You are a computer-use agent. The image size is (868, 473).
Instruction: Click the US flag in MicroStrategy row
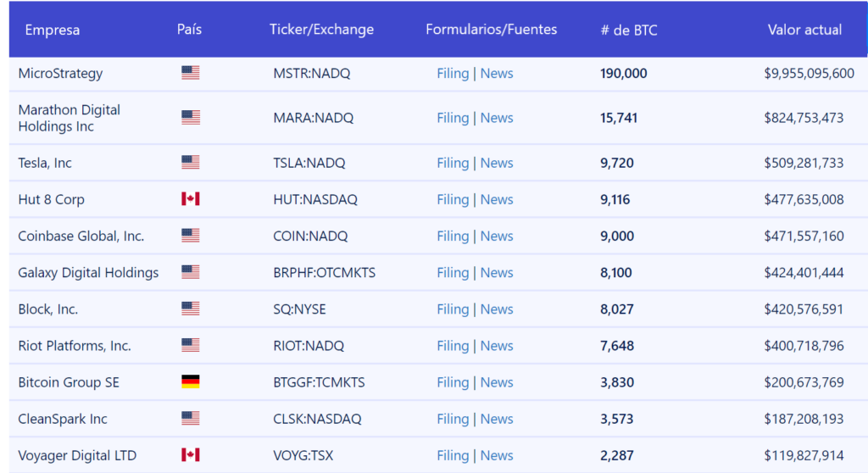[x=191, y=73]
